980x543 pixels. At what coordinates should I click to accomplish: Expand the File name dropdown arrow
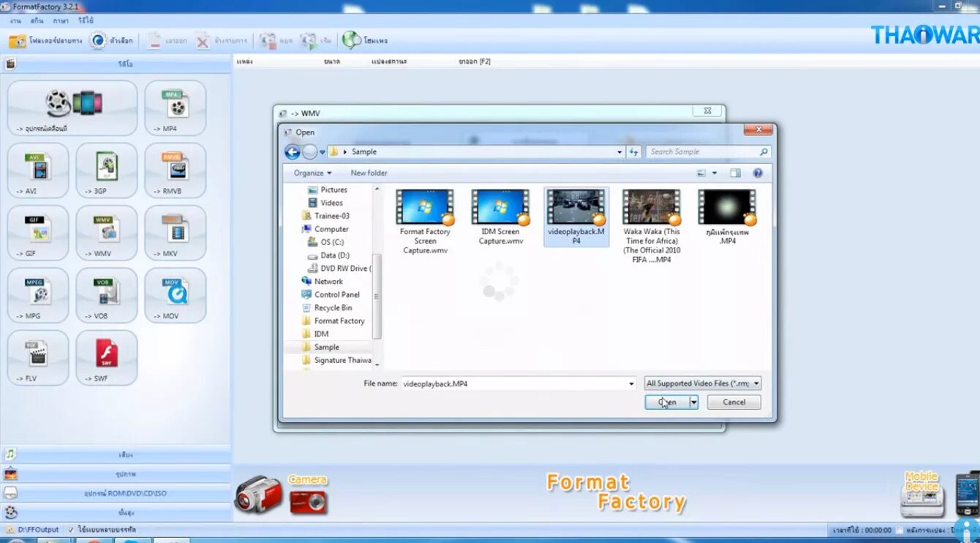click(x=631, y=383)
